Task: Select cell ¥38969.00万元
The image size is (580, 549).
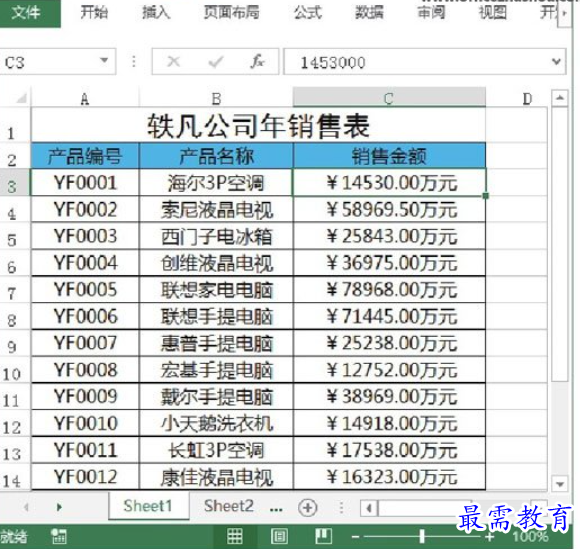Action: [389, 396]
